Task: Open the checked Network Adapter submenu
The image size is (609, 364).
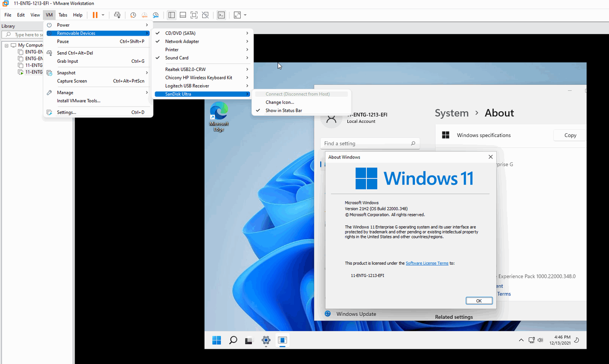Action: click(x=202, y=41)
